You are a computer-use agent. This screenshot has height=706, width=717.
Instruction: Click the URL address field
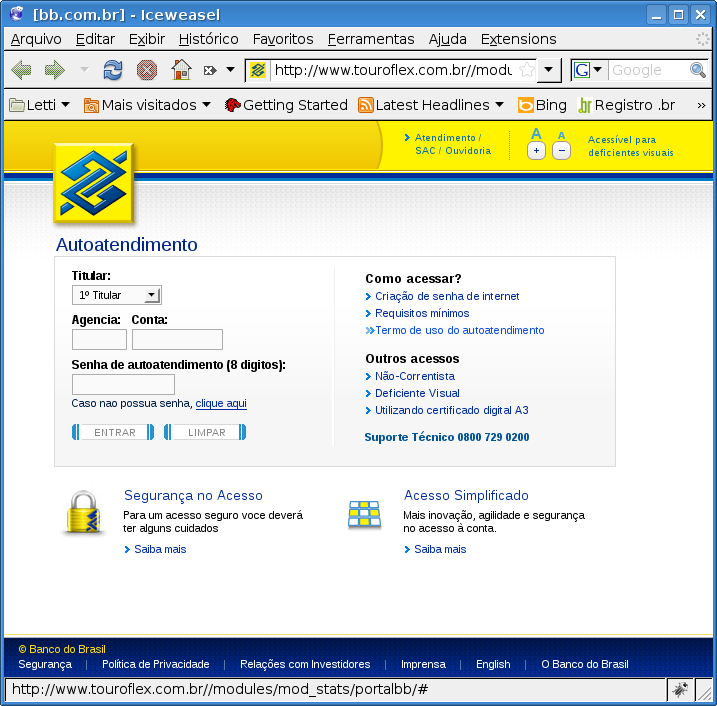point(393,70)
